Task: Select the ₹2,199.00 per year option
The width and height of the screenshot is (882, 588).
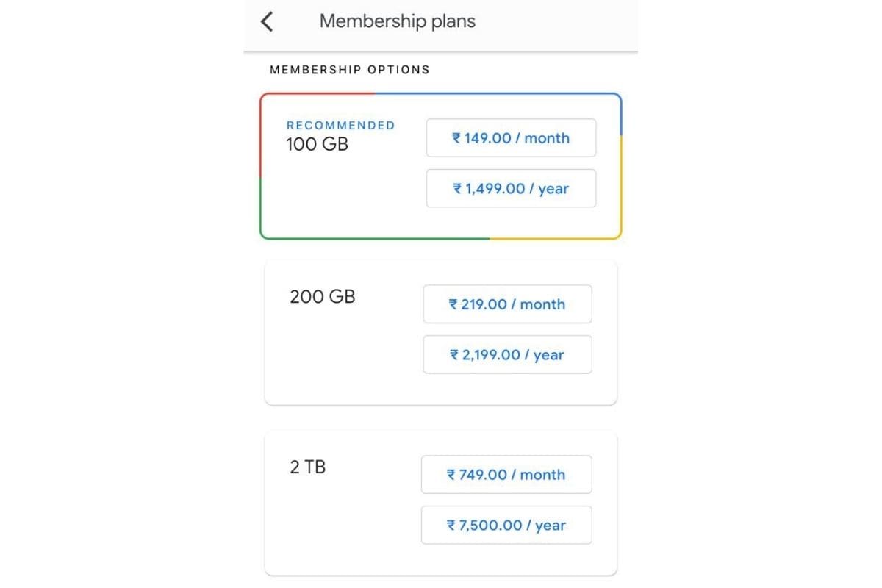Action: click(x=507, y=354)
